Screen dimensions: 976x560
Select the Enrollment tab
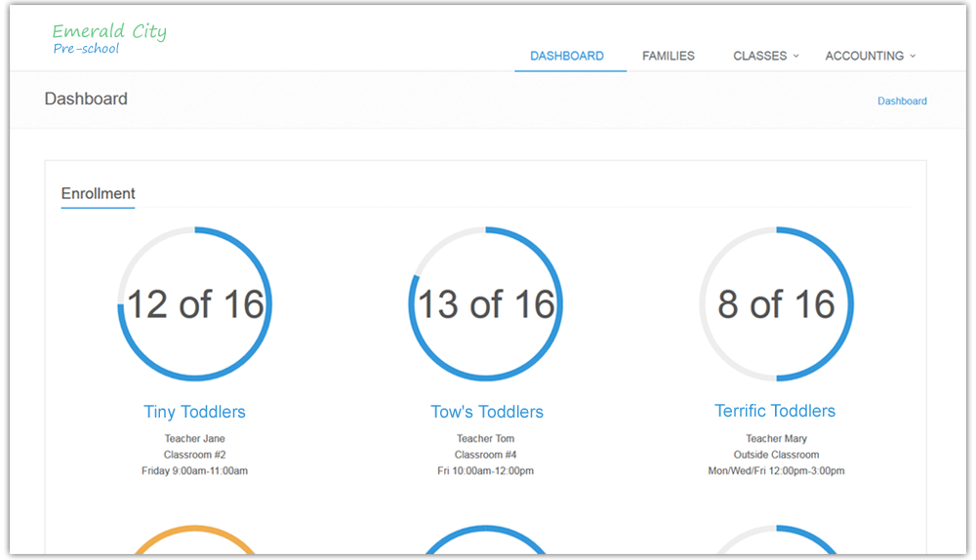(98, 194)
